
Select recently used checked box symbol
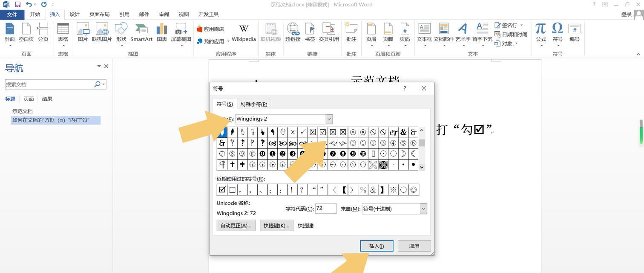point(222,190)
